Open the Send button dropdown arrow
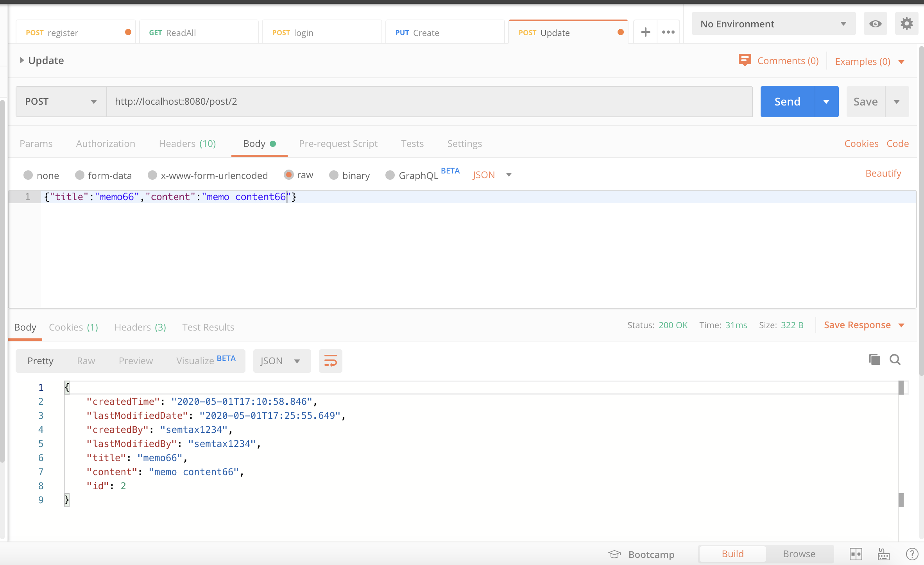The height and width of the screenshot is (565, 924). (x=826, y=102)
